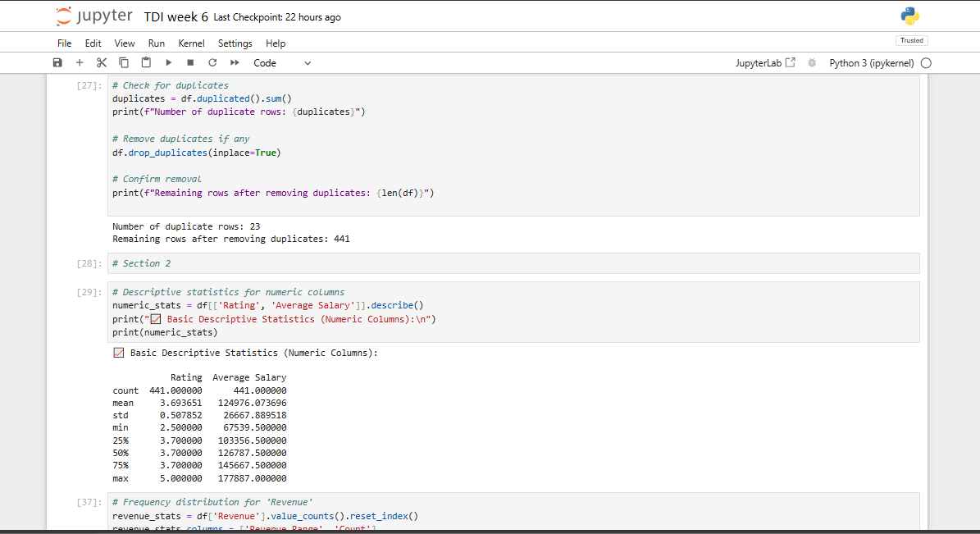Click the df.drop_duplicates(inplace=True) code line
The height and width of the screenshot is (534, 980).
coord(197,153)
